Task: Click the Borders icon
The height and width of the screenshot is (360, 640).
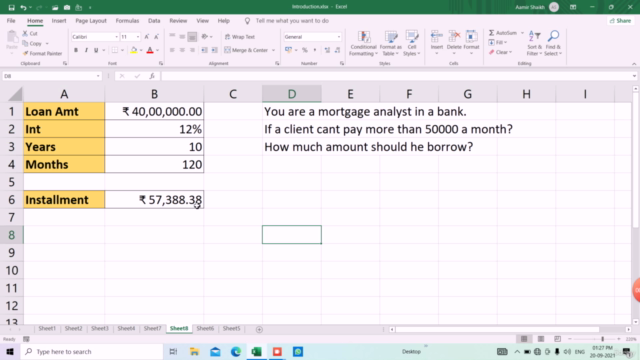Action: tap(115, 50)
